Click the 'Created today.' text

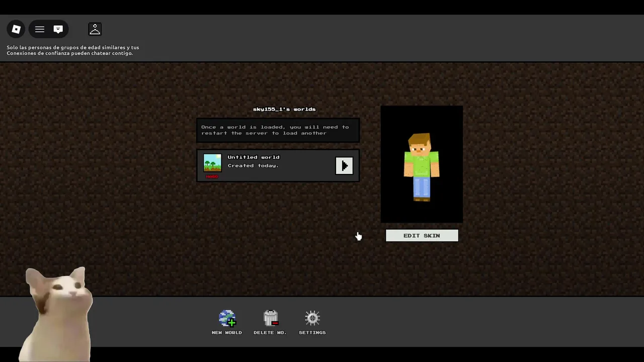(253, 165)
